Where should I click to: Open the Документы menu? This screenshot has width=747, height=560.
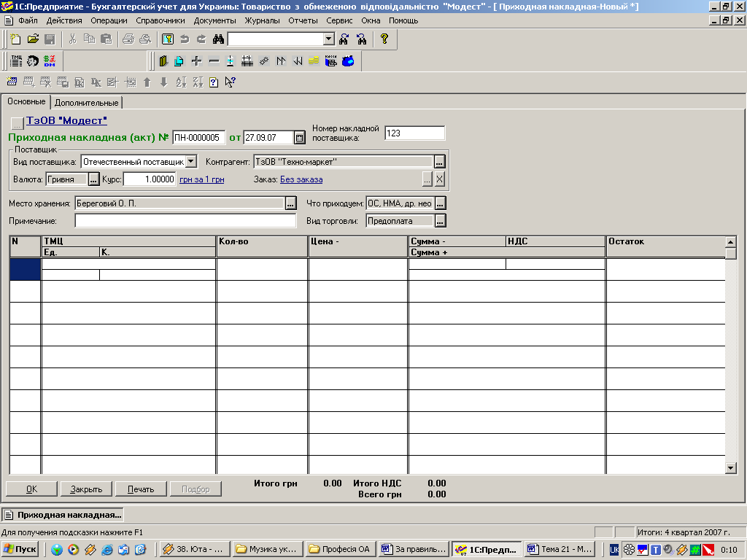215,20
